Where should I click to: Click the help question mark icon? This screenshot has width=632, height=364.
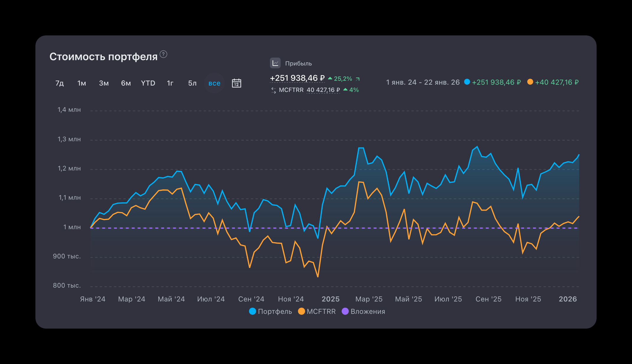[163, 54]
